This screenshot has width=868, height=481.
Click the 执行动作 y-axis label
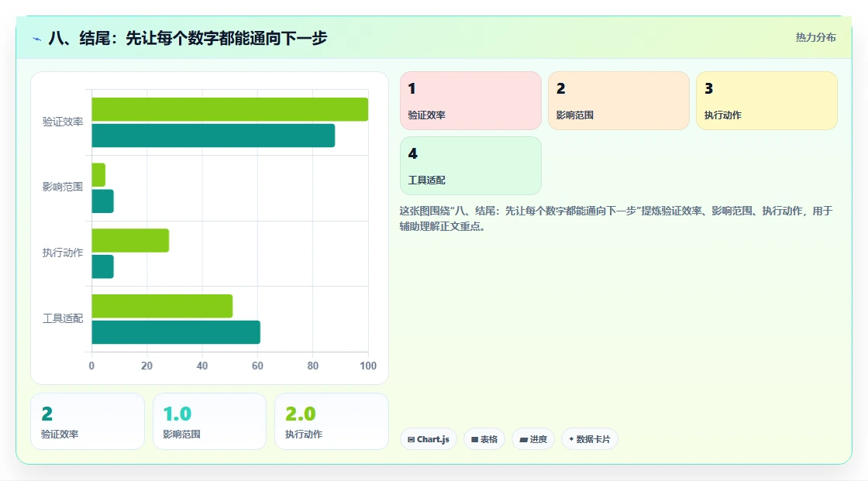point(63,253)
